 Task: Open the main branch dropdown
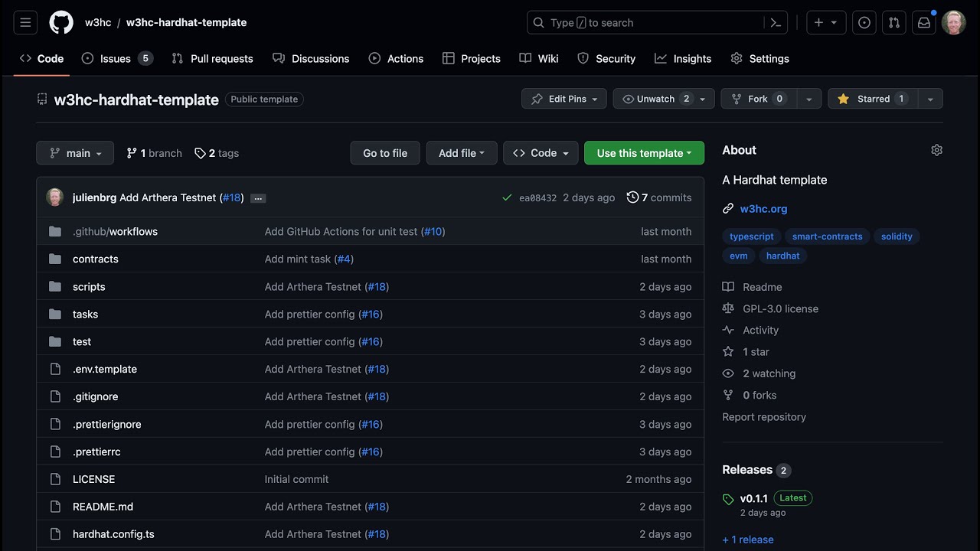75,153
